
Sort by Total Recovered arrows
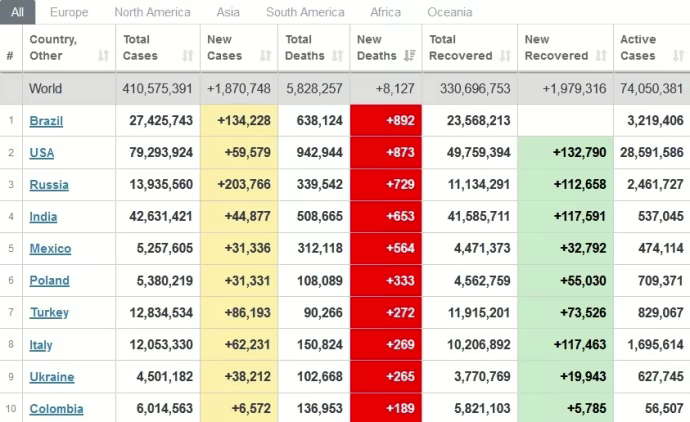coord(510,56)
